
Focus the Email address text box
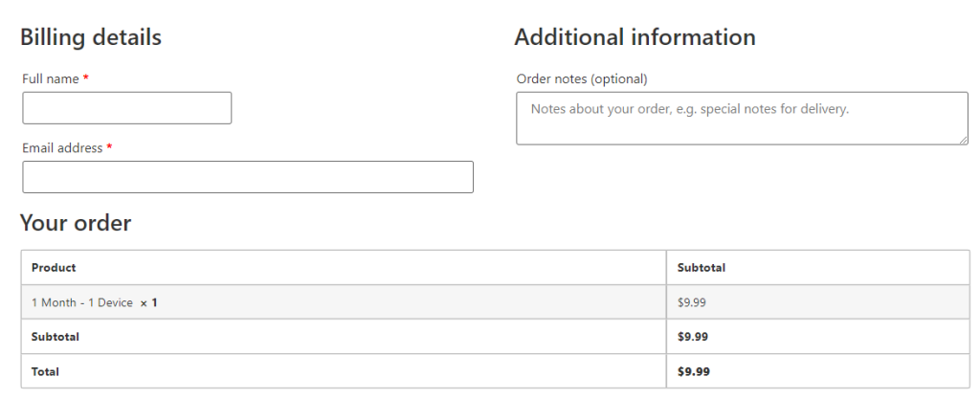247,177
